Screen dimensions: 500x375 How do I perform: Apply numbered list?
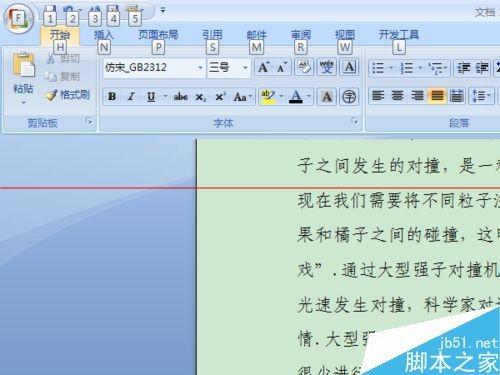(407, 68)
